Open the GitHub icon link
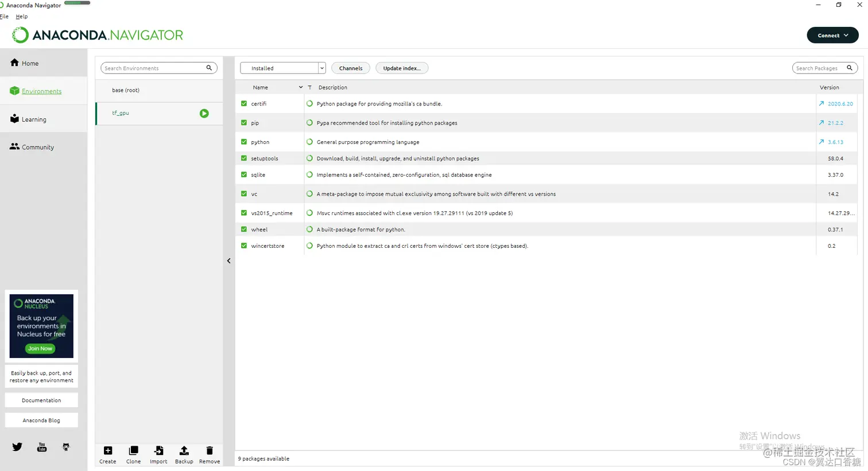 (66, 447)
